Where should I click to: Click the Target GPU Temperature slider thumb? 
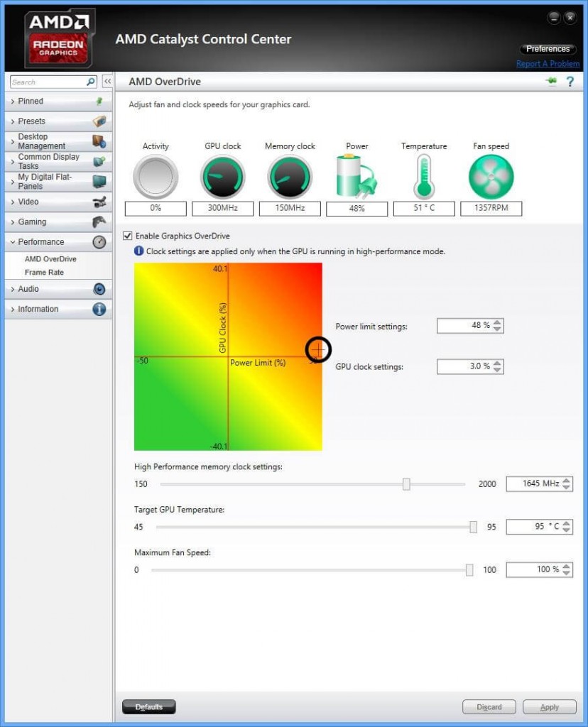(473, 527)
